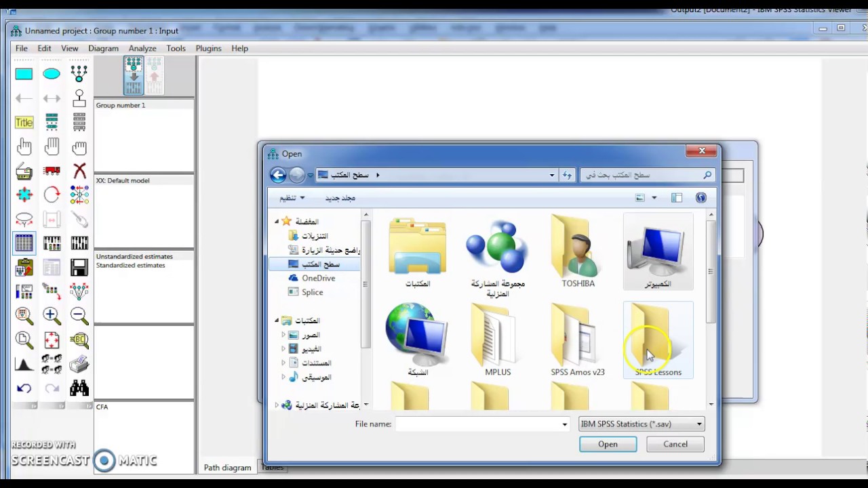Expand the Pictures الصور library node
The width and height of the screenshot is (868, 488).
click(283, 335)
